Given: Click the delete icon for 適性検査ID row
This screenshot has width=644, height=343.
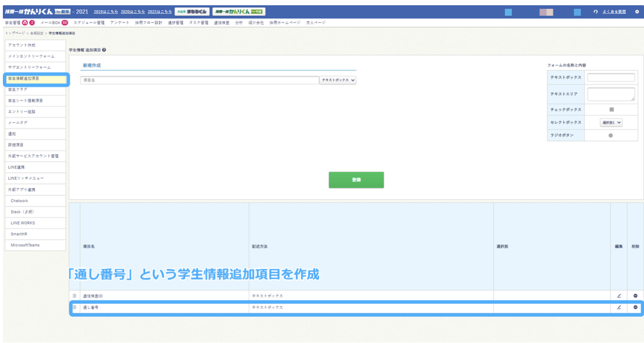Looking at the screenshot, I should pos(635,296).
